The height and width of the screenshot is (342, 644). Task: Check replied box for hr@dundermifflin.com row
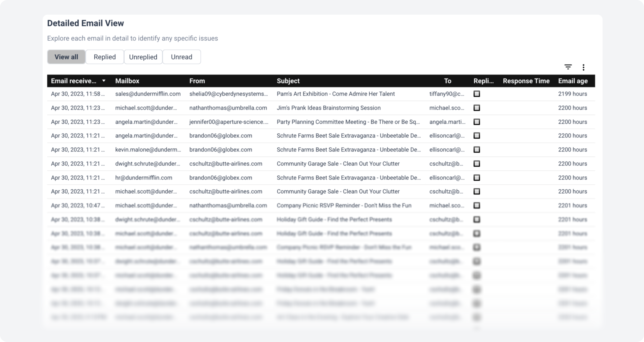point(477,178)
